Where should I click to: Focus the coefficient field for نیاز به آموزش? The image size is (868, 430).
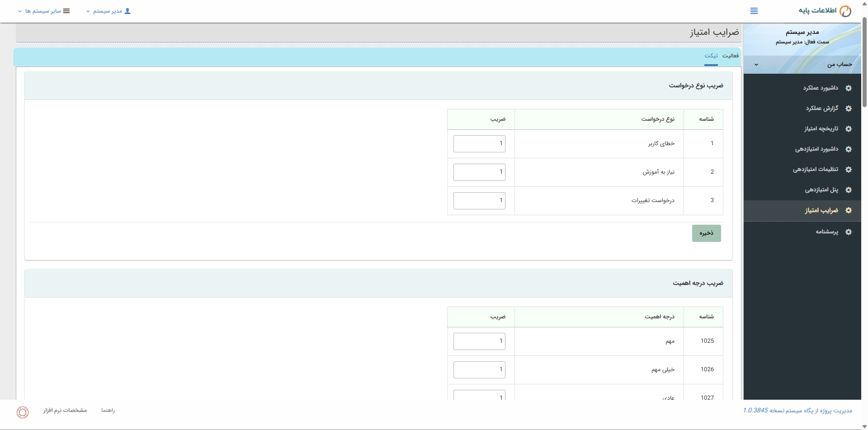coord(479,172)
